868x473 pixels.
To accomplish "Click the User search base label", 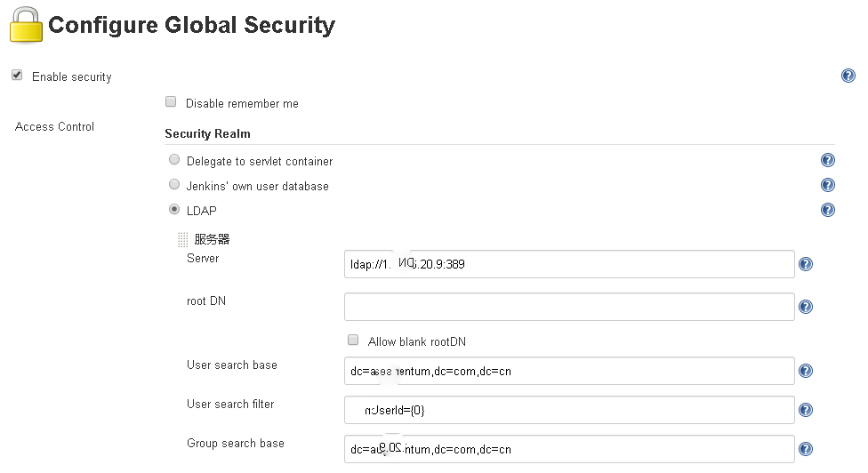I will click(x=232, y=365).
